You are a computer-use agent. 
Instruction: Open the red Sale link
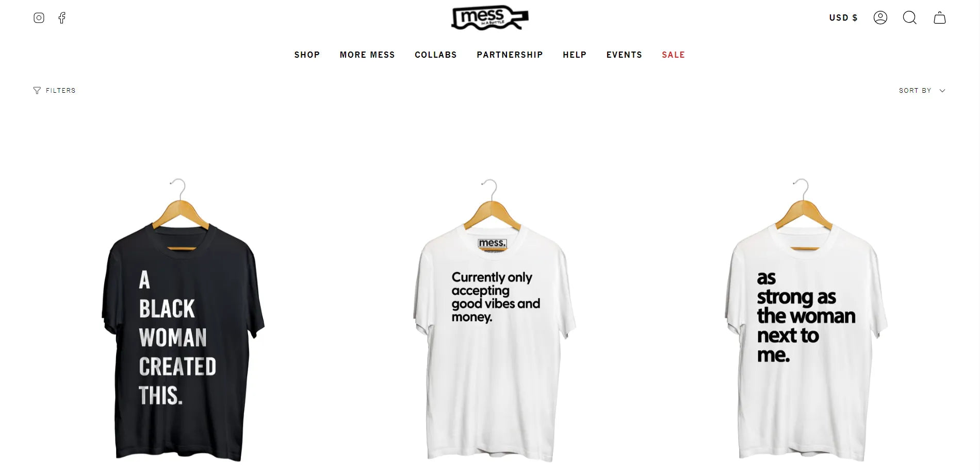pyautogui.click(x=673, y=55)
